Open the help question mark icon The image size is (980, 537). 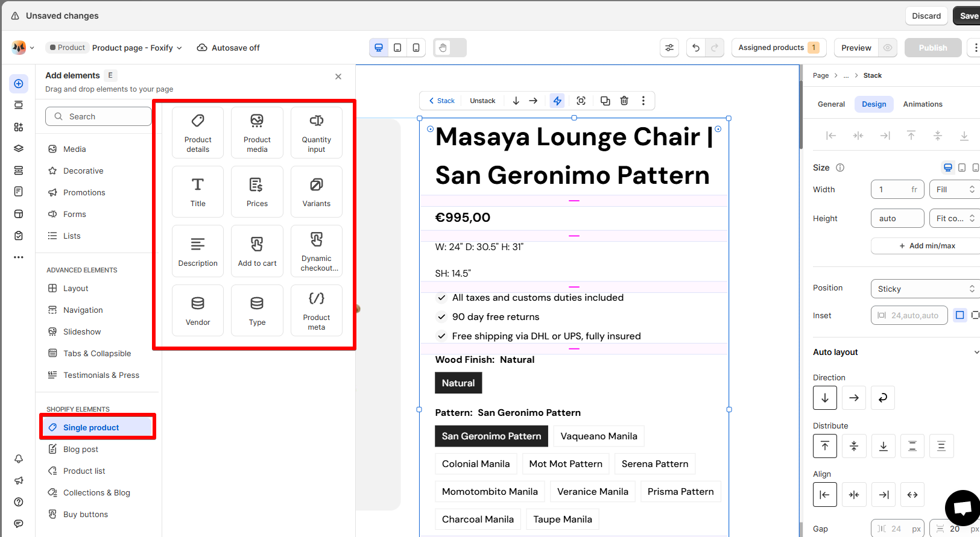click(x=19, y=502)
